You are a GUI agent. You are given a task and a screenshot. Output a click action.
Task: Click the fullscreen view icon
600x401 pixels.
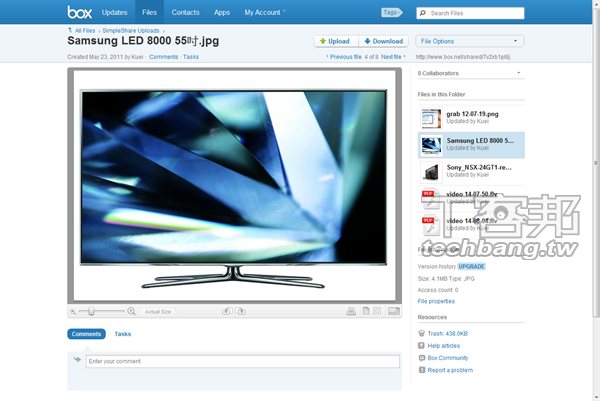tap(393, 311)
